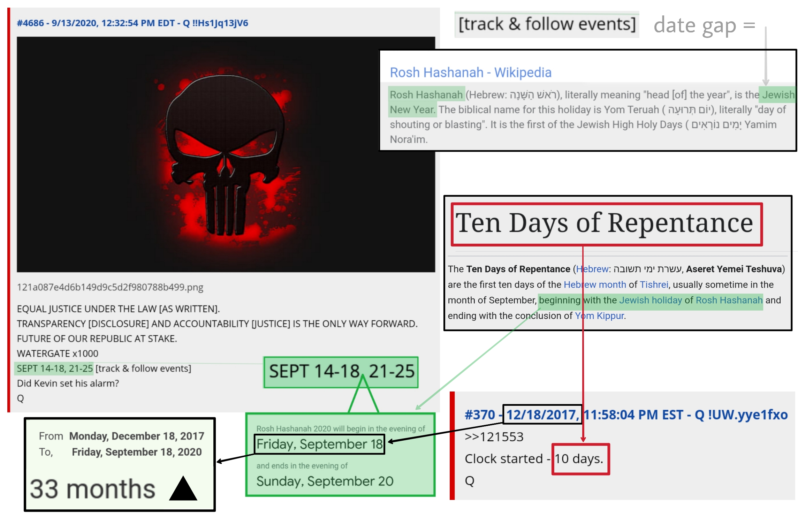Viewport: 798px width, 532px height.
Task: Click the Jewish holiday link
Action: (x=651, y=300)
